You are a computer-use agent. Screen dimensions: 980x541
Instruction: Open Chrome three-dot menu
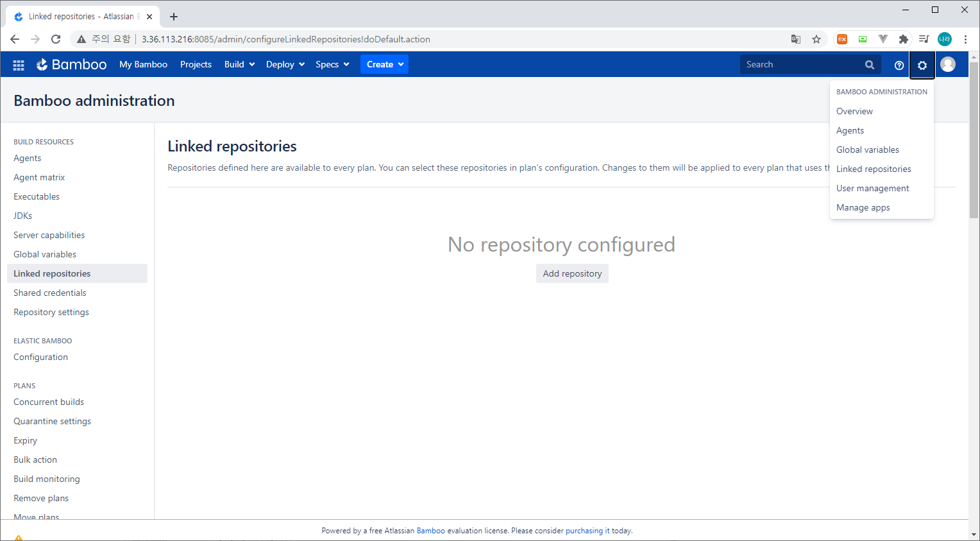coord(965,39)
